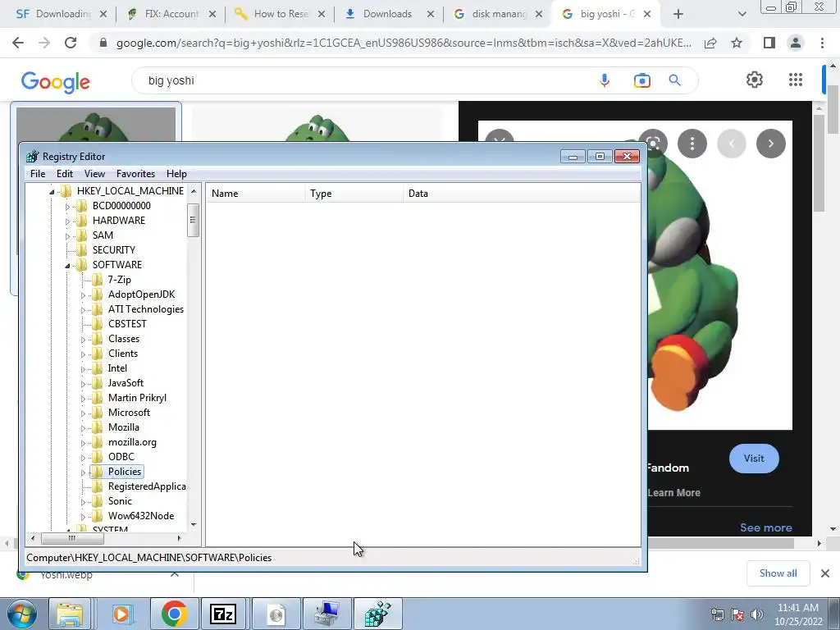840x630 pixels.
Task: Select the HARDWARE key label
Action: point(118,220)
